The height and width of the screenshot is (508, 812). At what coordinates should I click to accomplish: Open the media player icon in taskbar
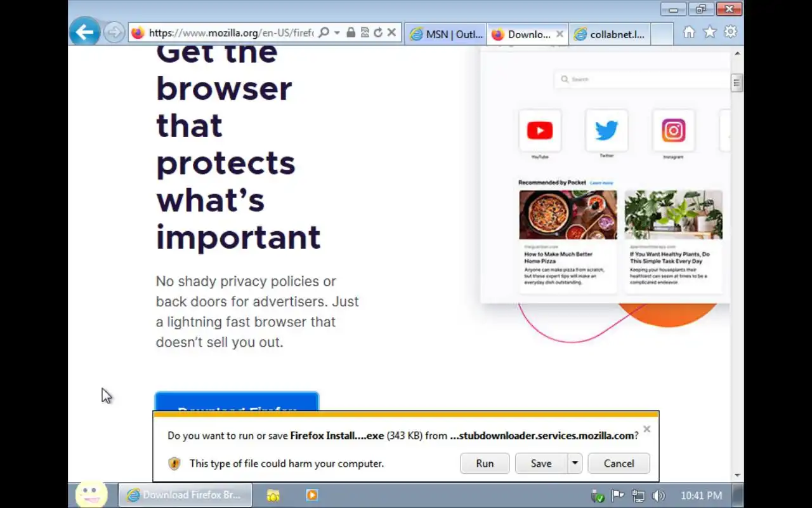tap(311, 495)
